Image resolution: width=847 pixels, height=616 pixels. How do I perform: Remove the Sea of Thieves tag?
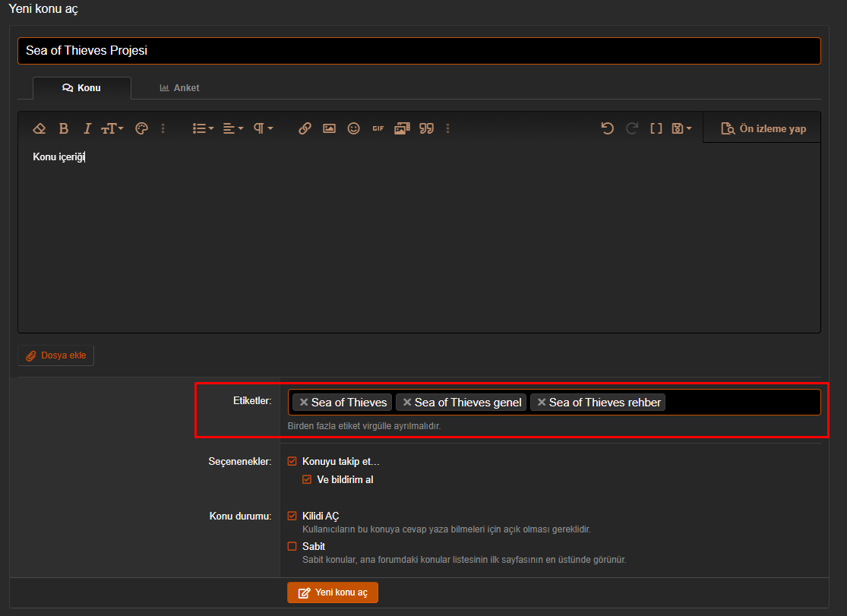[x=304, y=403]
